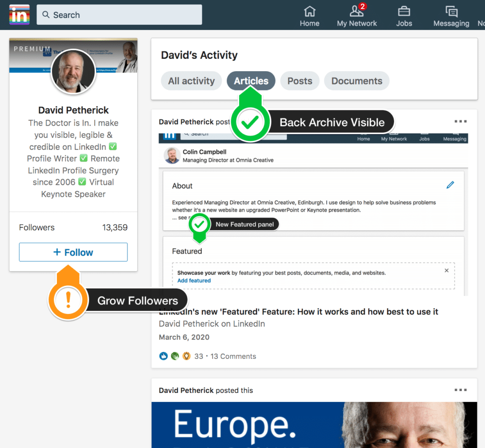Image resolution: width=485 pixels, height=448 pixels.
Task: Dismiss the Showcase your work prompt
Action: pos(446,270)
